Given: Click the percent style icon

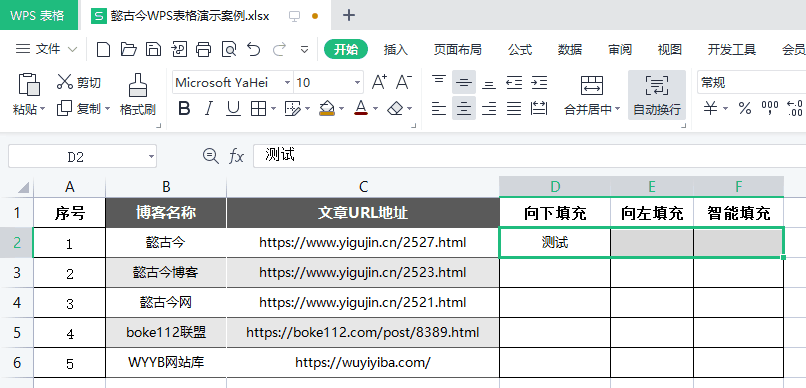Looking at the screenshot, I should click(745, 108).
